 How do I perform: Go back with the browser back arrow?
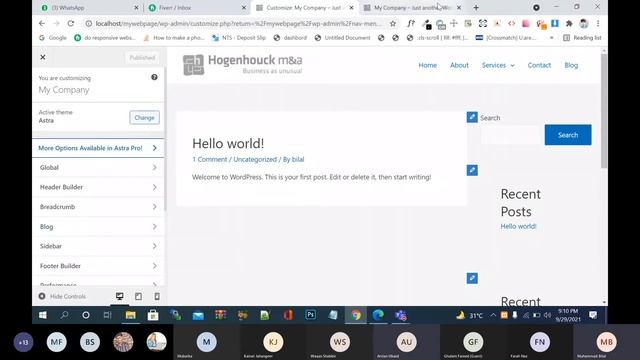(x=42, y=24)
